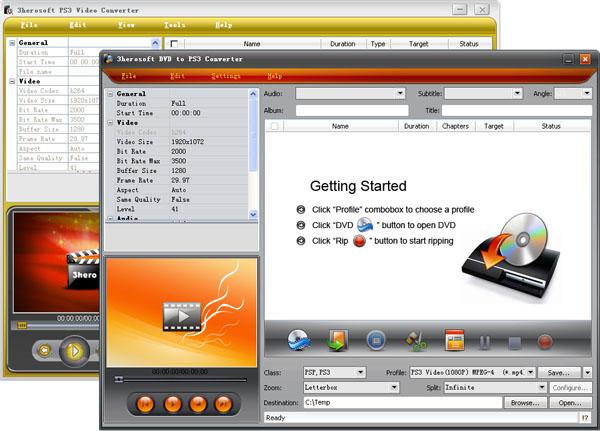Select the Same Quality value False
Viewport: 600px width, 431px height.
[180, 199]
